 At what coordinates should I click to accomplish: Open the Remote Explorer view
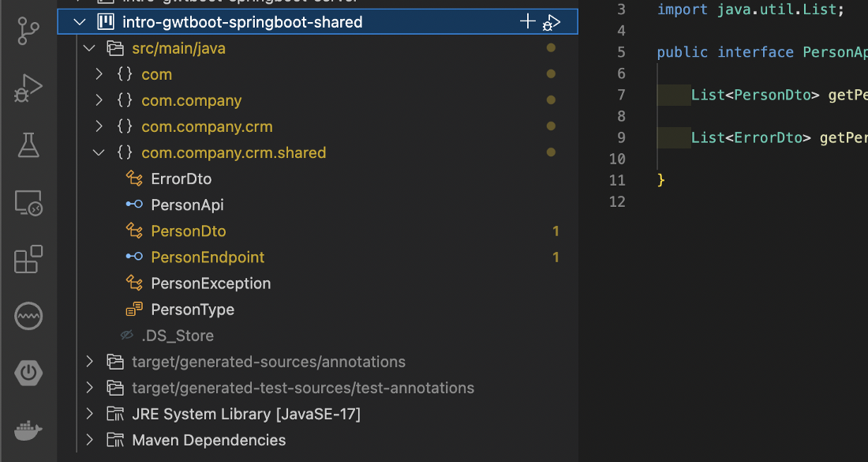pyautogui.click(x=28, y=203)
